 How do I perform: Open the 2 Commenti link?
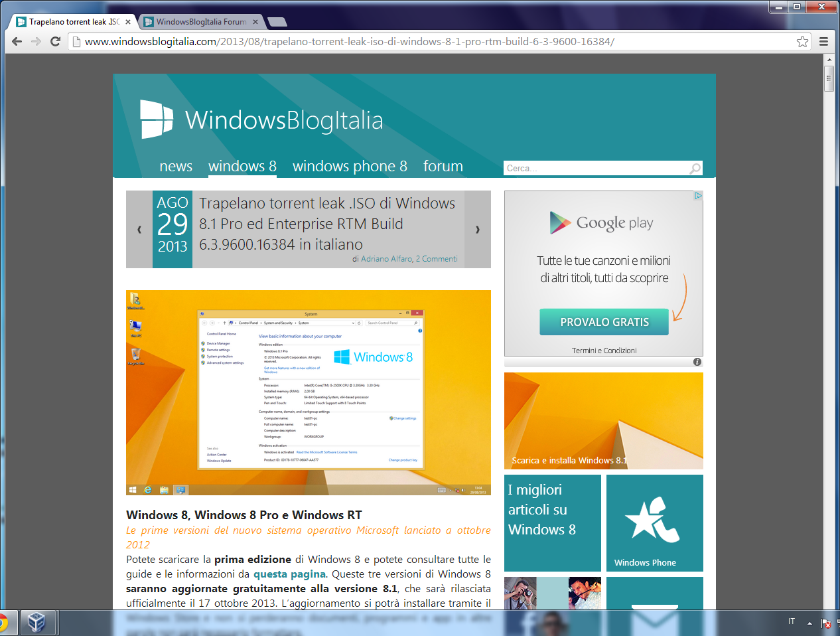(437, 259)
